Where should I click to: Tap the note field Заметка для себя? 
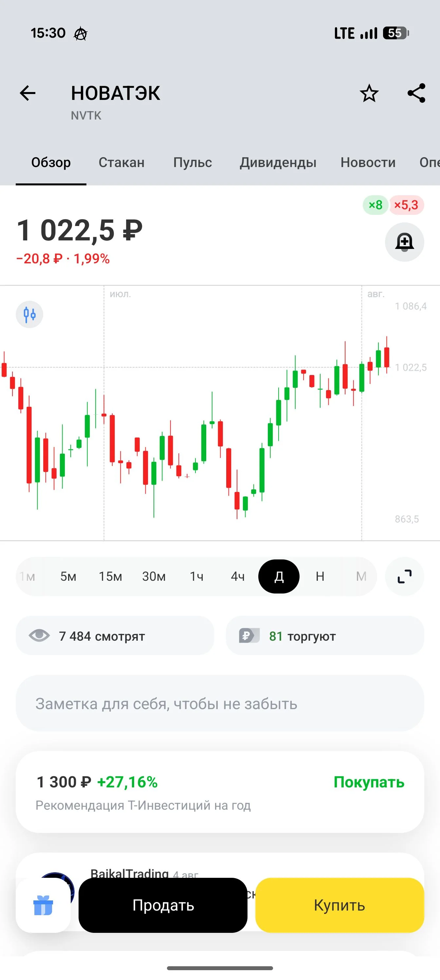pyautogui.click(x=220, y=704)
